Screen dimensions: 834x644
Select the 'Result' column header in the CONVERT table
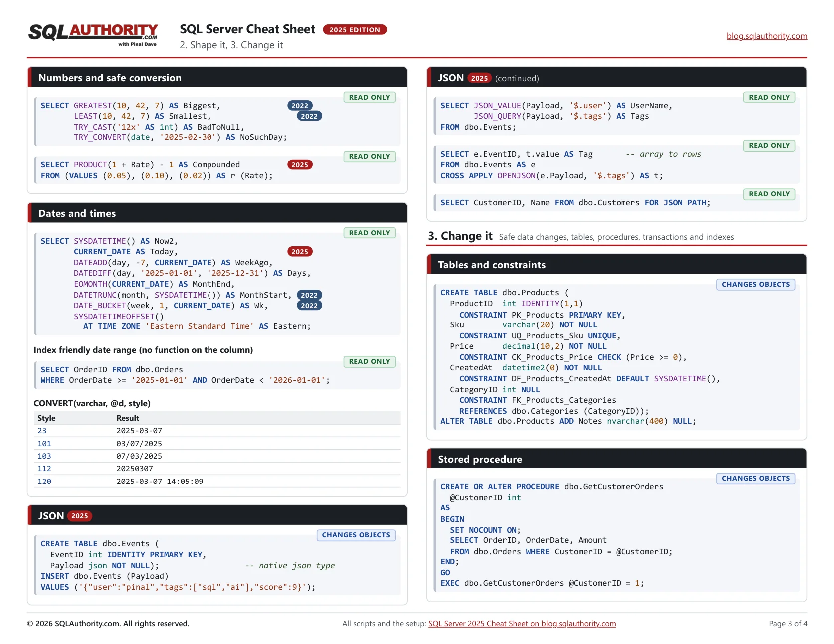point(128,418)
